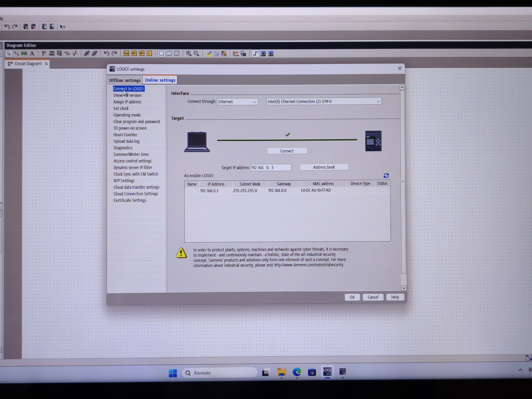Open Access control settings
This screenshot has height=399, width=532.
[x=132, y=161]
